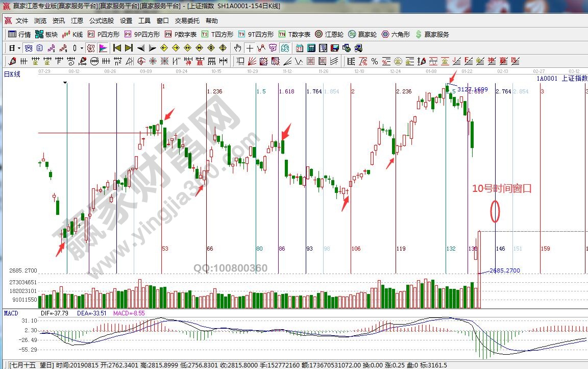This screenshot has height=369, width=588.
Task: Open the 公式选股 menu
Action: (x=102, y=21)
